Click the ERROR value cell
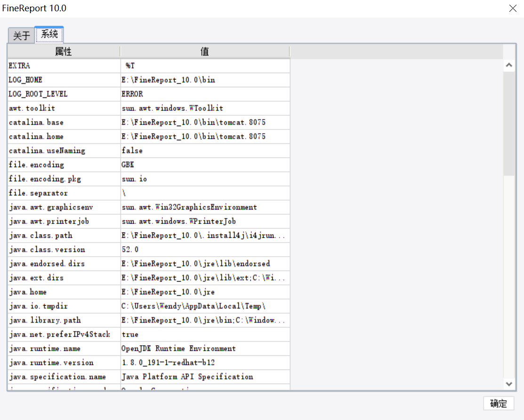Viewport: 524px width, 420px height. click(x=205, y=94)
